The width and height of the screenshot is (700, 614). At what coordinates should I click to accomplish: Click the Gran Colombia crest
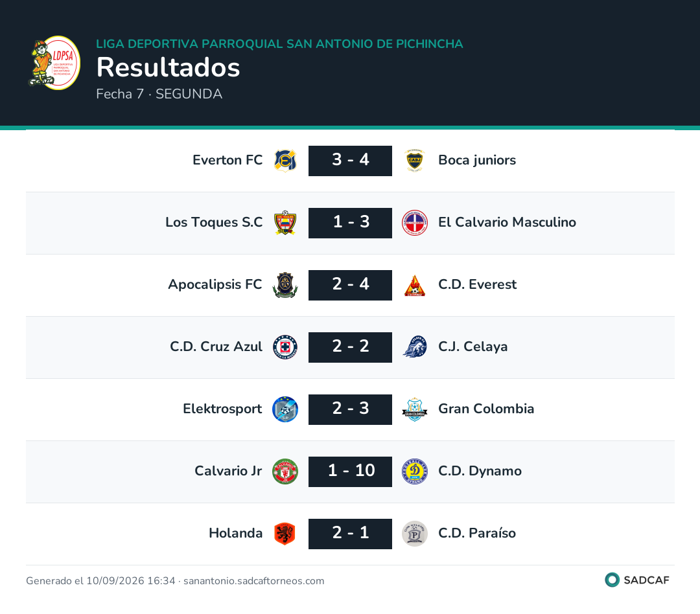(x=415, y=409)
